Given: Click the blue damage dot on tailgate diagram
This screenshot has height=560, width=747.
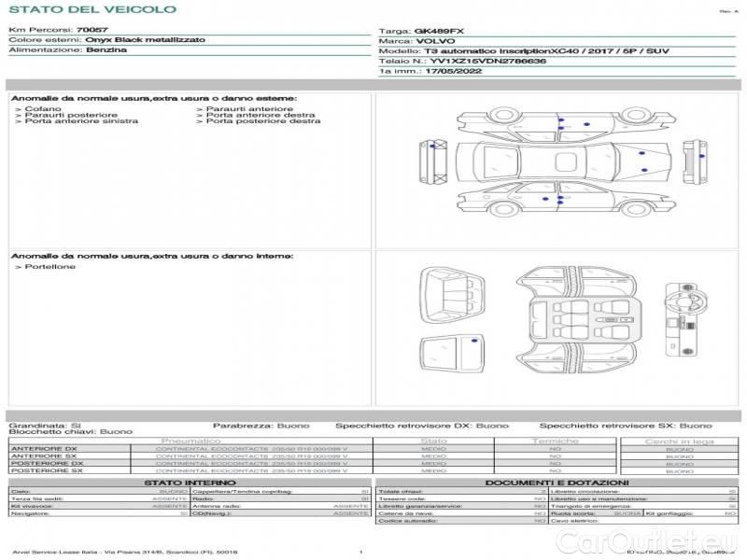Looking at the screenshot, I should point(474,343).
